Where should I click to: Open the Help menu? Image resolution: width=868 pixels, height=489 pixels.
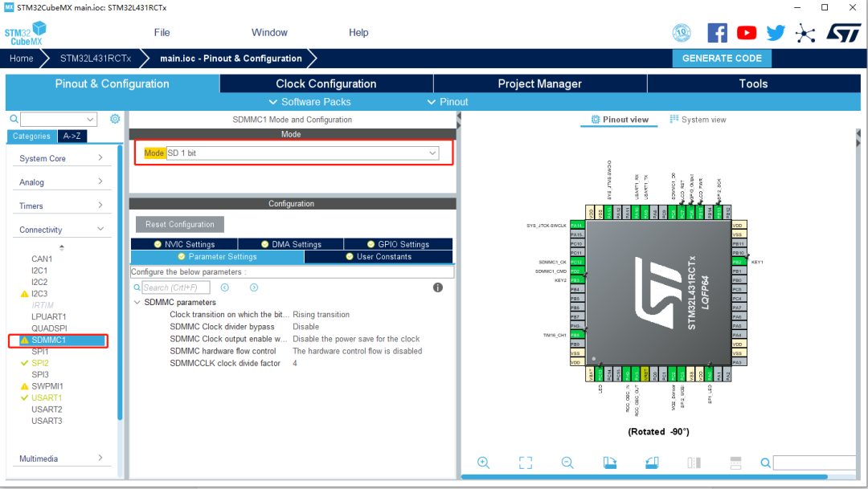(358, 33)
